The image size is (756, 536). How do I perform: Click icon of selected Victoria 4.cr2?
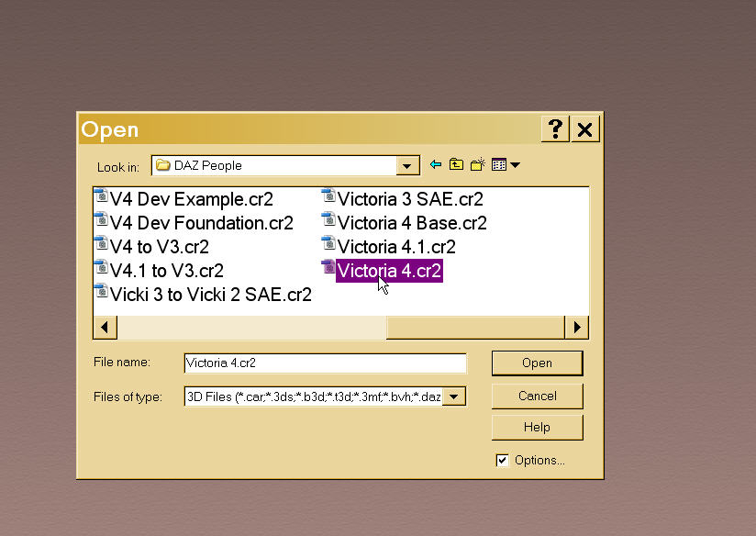point(328,268)
